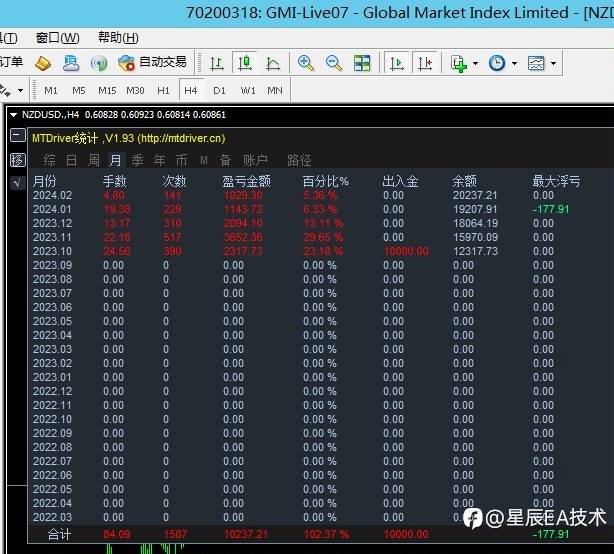This screenshot has width=614, height=554.
Task: Click the 10000.00 deposit in 2023.10 row
Action: [406, 251]
